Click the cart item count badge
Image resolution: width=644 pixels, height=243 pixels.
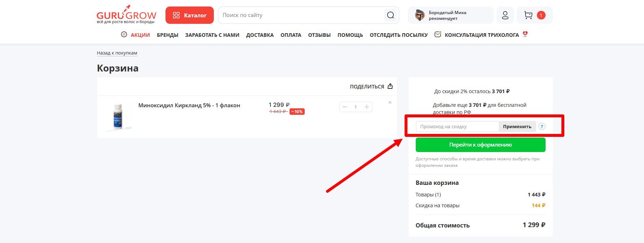[x=541, y=15]
